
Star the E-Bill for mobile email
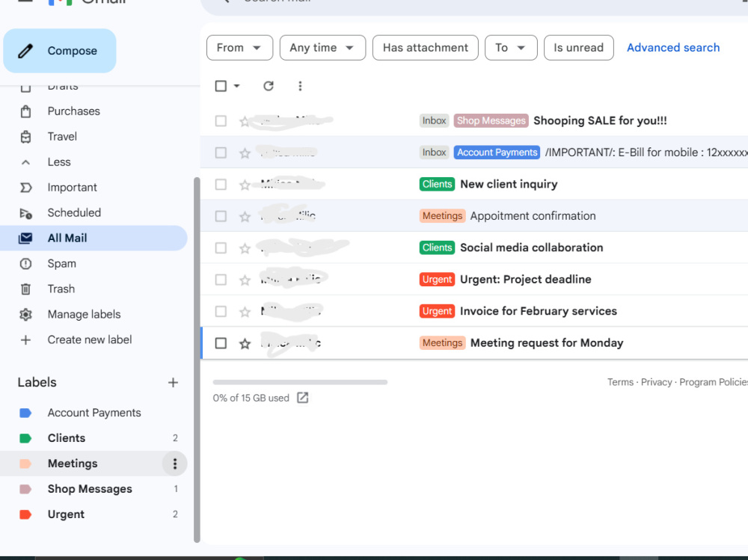pyautogui.click(x=245, y=153)
